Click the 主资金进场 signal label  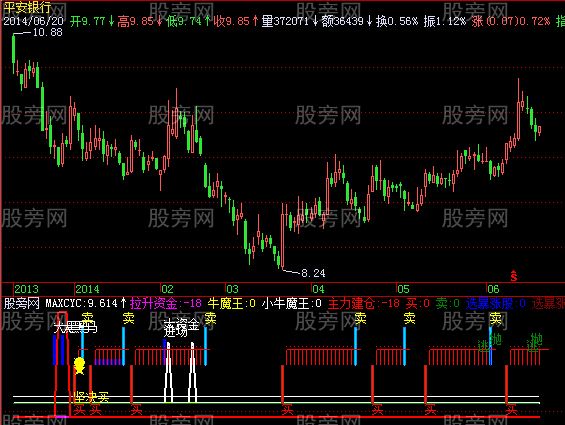pyautogui.click(x=181, y=328)
